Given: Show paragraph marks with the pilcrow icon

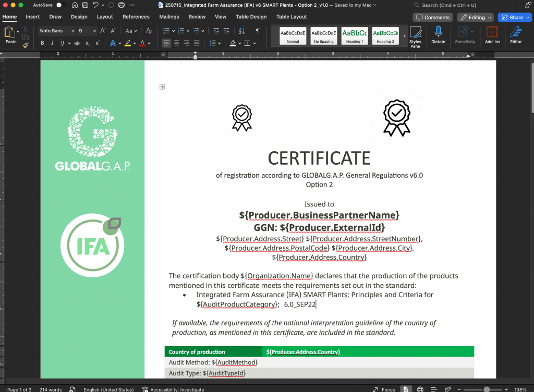Looking at the screenshot, I should pos(258,31).
